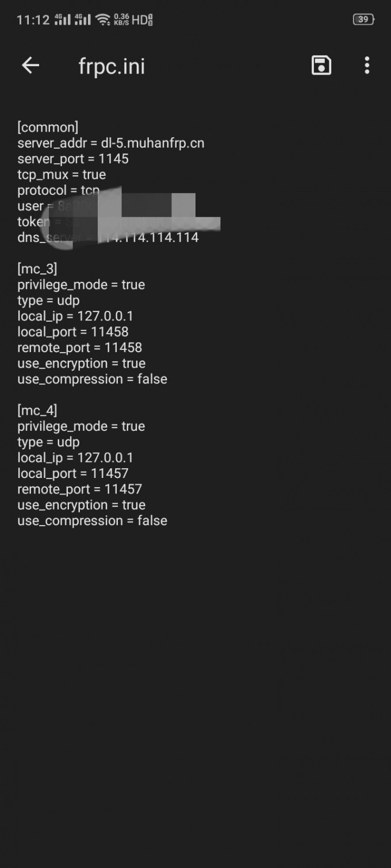Screen dimensions: 391x868
Task: Tap the battery indicator in status bar
Action: pyautogui.click(x=363, y=20)
